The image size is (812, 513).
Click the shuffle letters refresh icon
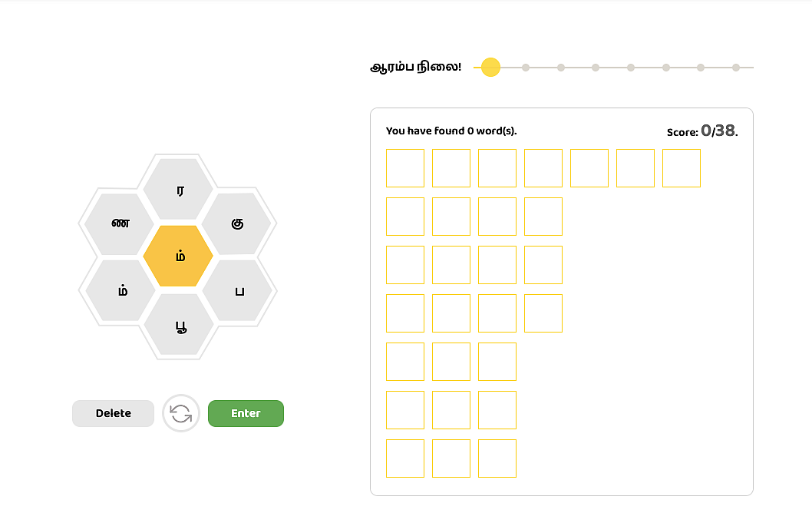click(180, 413)
